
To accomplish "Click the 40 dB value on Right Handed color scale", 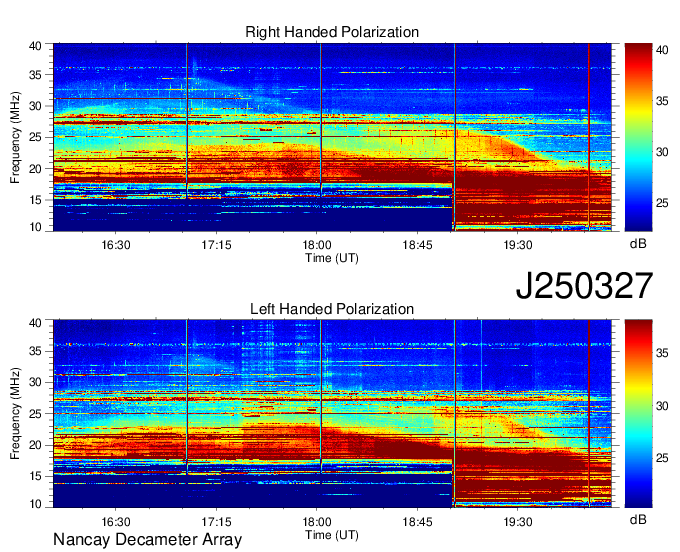I will (662, 50).
